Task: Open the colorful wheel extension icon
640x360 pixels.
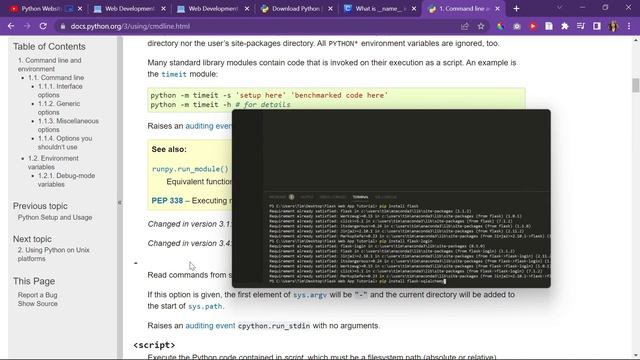Action: click(x=500, y=26)
